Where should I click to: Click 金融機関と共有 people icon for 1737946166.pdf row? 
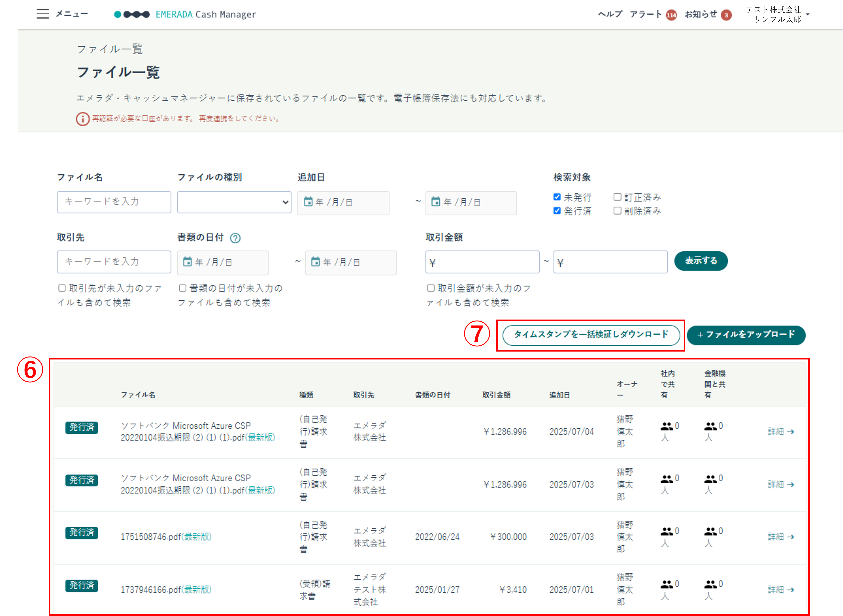[x=710, y=584]
